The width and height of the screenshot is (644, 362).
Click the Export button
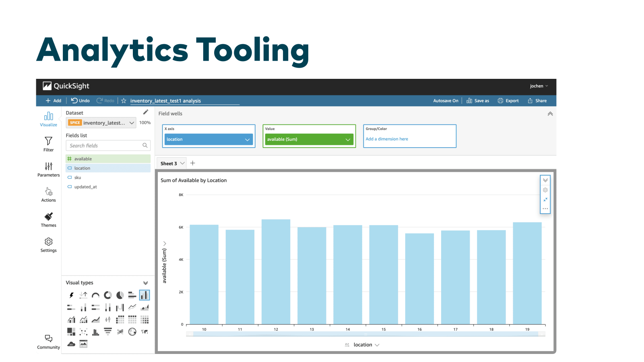pos(508,101)
